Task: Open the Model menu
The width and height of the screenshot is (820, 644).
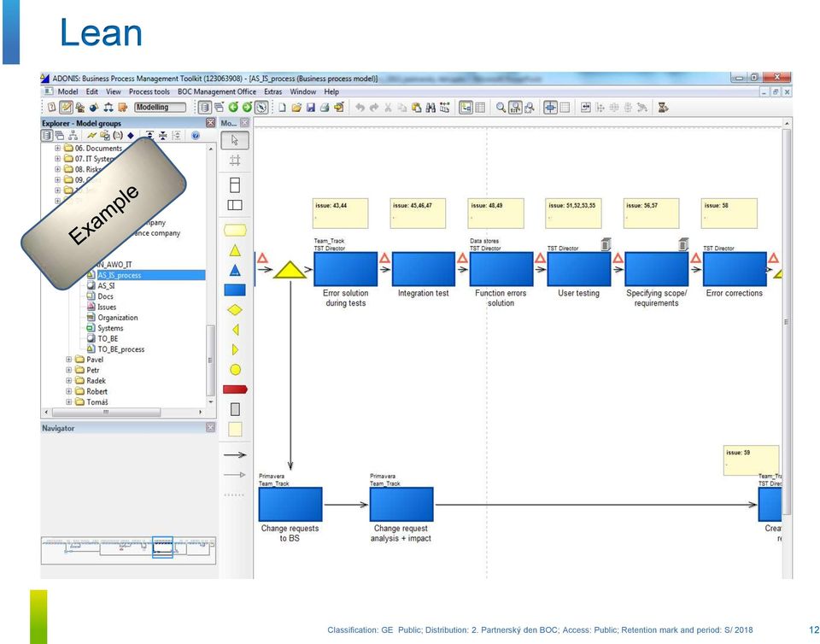Action: tap(67, 91)
